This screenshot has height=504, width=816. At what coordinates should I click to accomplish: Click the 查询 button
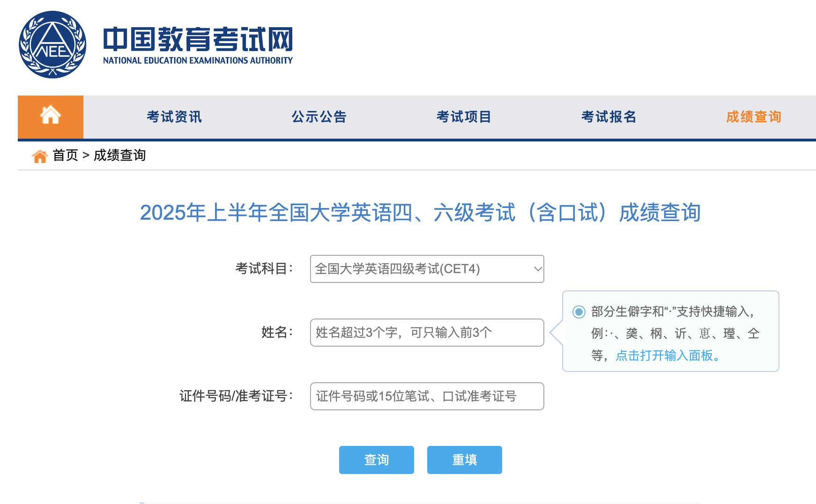[x=377, y=460]
